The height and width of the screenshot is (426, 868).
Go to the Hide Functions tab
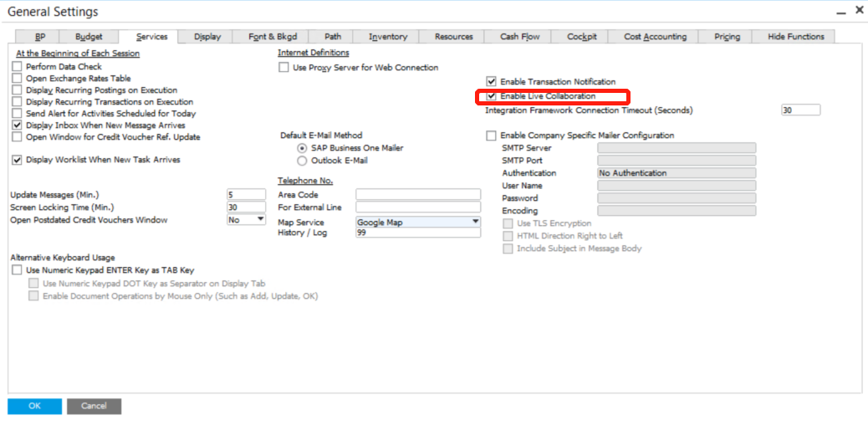[x=795, y=37]
